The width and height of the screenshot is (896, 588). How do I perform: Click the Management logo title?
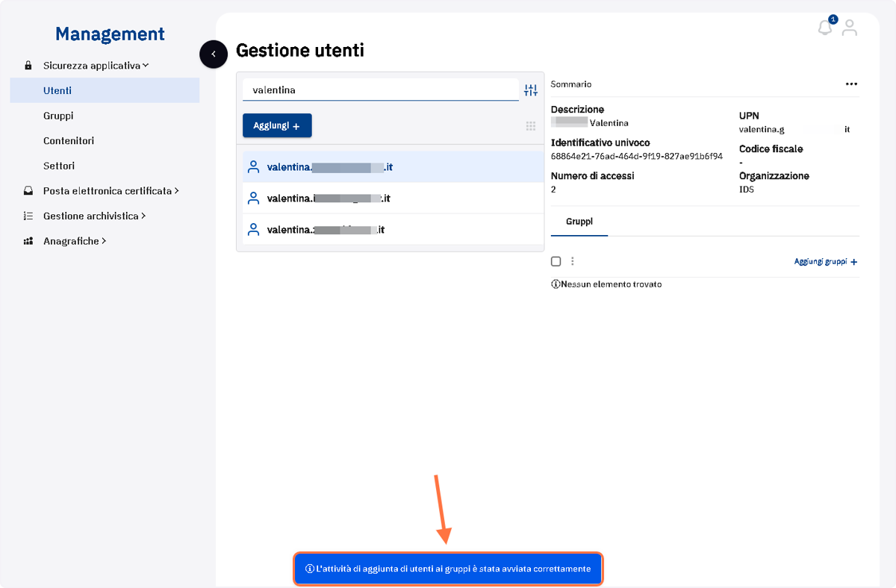[x=110, y=34]
